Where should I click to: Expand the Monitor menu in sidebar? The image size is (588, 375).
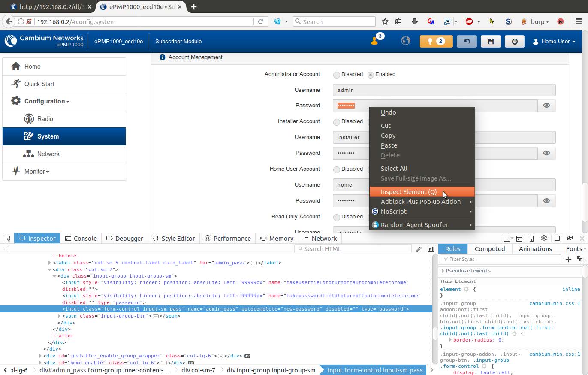point(36,172)
